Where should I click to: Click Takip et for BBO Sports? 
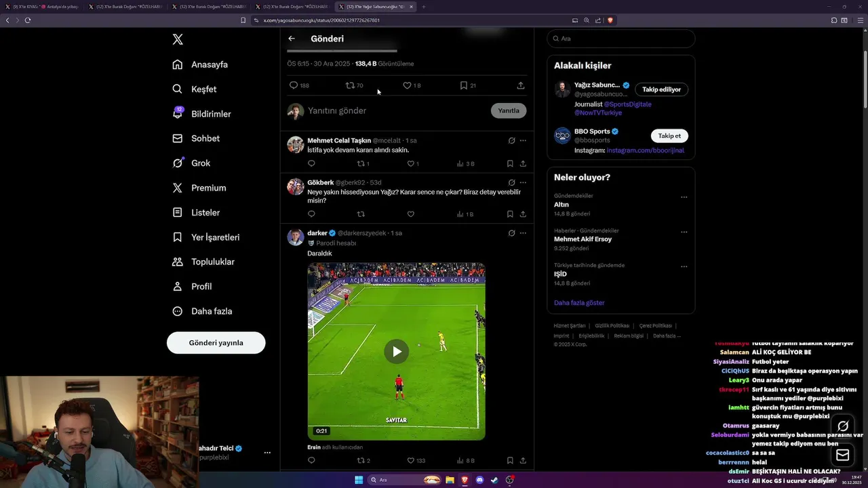click(x=669, y=136)
